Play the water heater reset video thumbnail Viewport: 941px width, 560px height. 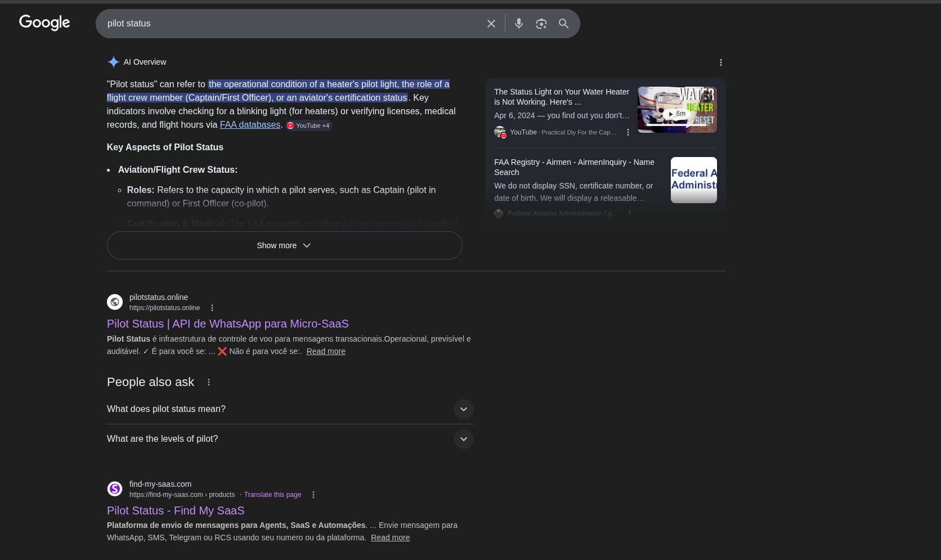pos(677,110)
